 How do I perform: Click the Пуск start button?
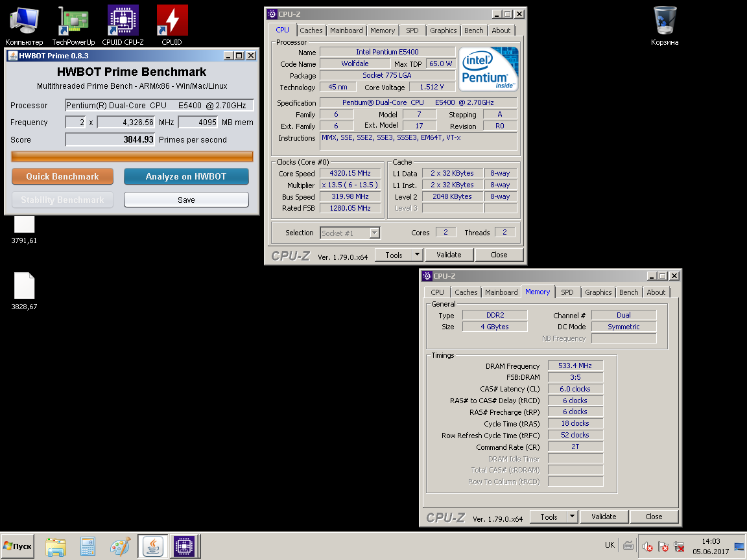point(18,546)
